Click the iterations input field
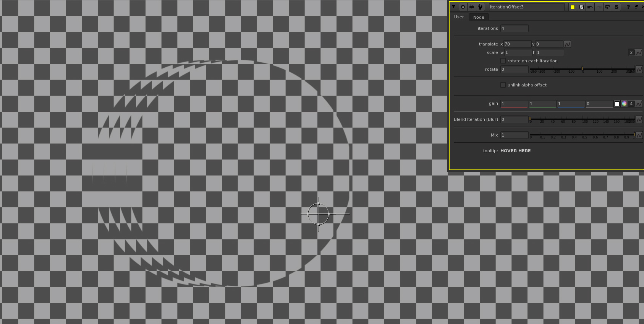The image size is (644, 324). [514, 28]
